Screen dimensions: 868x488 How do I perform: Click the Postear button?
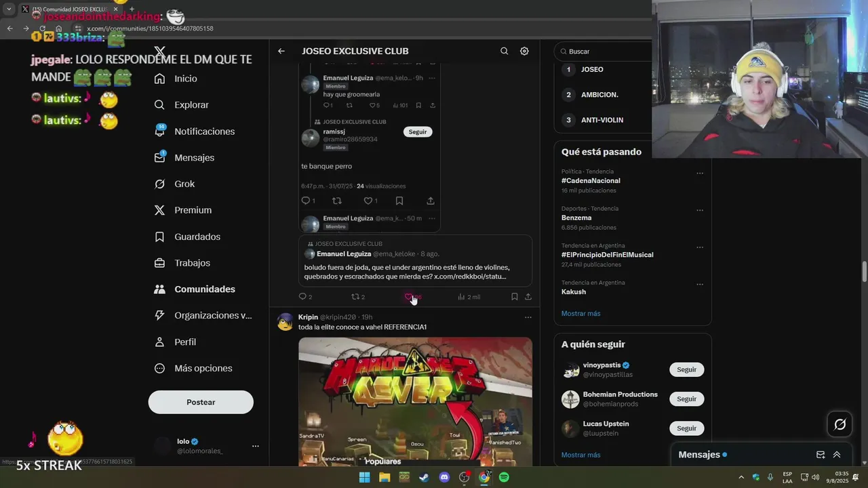coord(201,402)
